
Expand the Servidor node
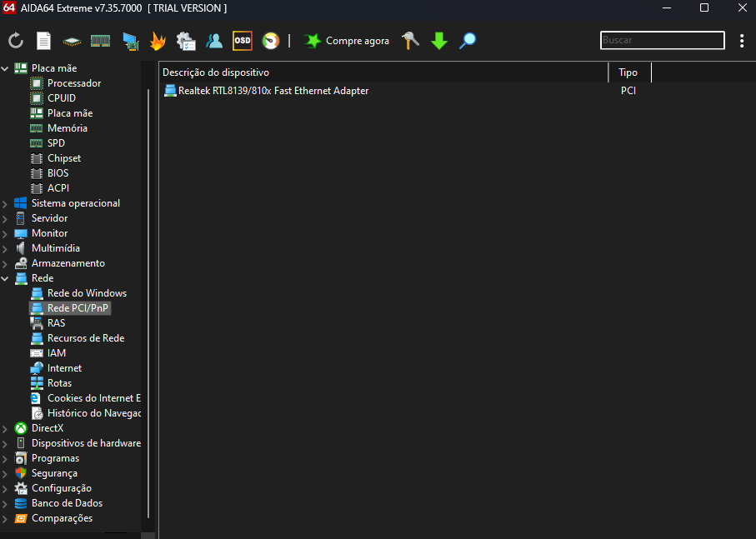point(5,219)
